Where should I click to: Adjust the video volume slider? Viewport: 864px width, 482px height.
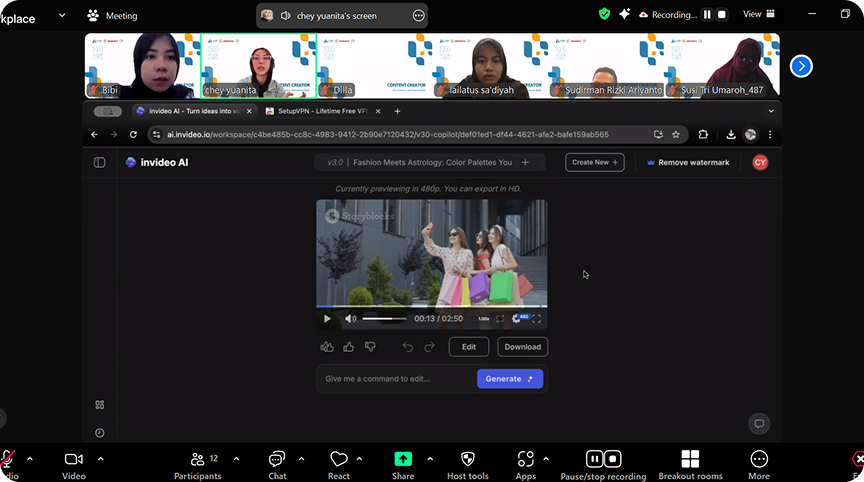click(x=385, y=318)
